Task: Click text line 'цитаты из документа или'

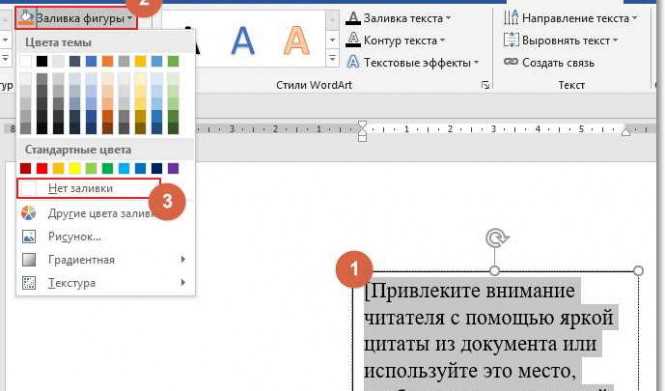Action: pyautogui.click(x=480, y=344)
